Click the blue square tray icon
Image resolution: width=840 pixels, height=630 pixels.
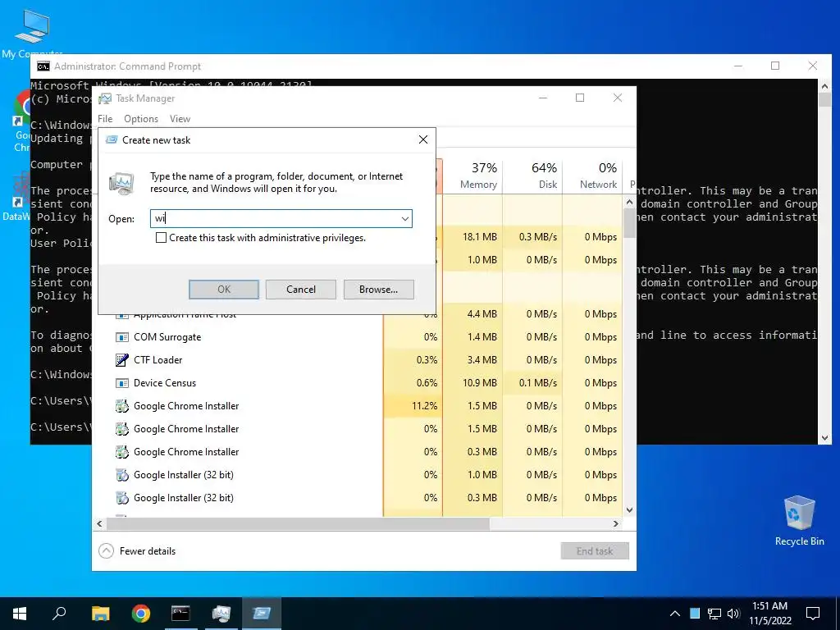click(x=695, y=614)
